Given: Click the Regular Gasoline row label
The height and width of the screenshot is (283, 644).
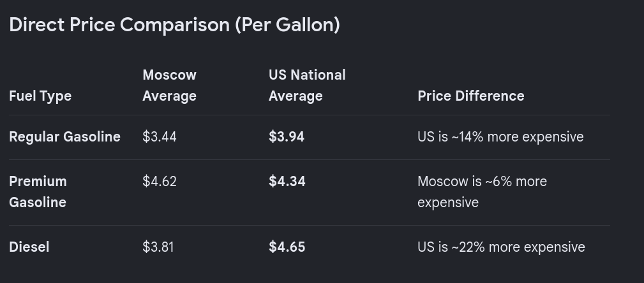Looking at the screenshot, I should [64, 136].
